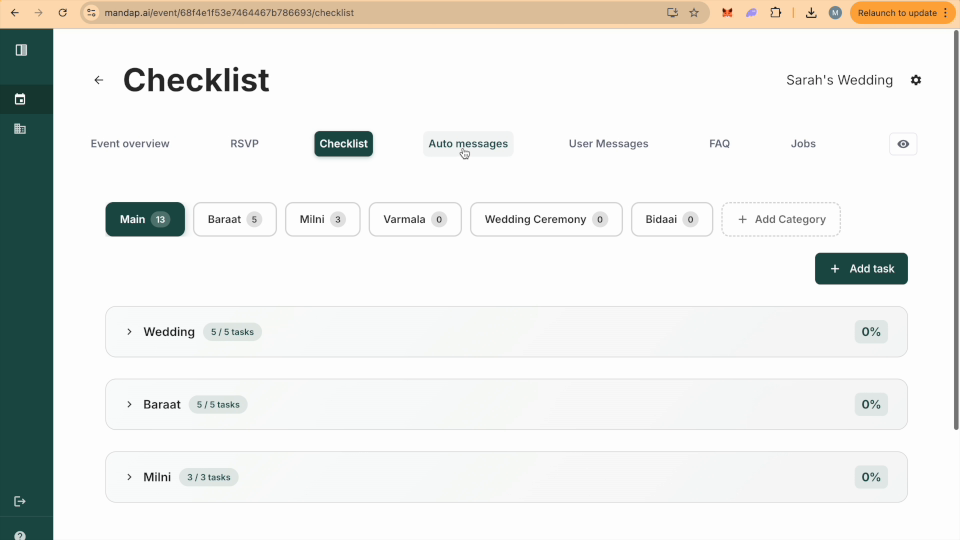Open User Messages tab
The width and height of the screenshot is (960, 540).
tap(609, 144)
